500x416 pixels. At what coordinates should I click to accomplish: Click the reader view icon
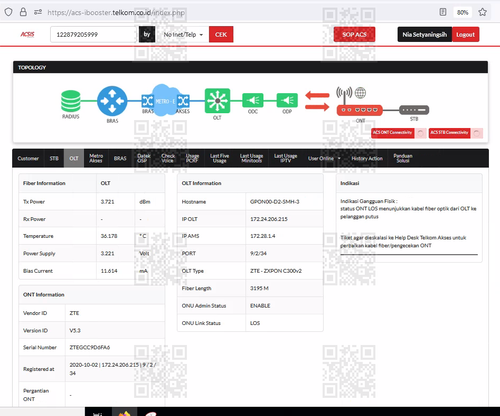(443, 12)
